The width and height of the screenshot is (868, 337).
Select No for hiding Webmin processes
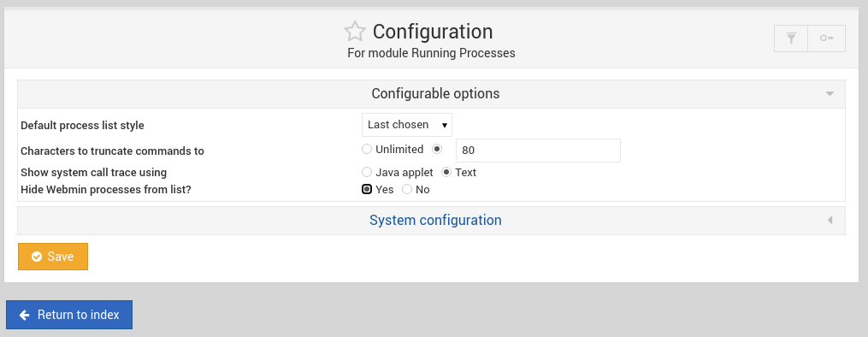pos(407,189)
